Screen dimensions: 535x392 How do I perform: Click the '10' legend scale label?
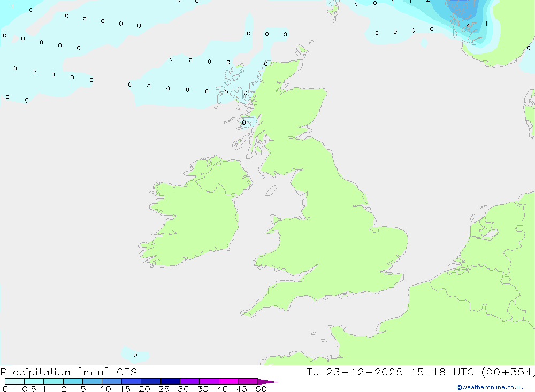pos(106,389)
